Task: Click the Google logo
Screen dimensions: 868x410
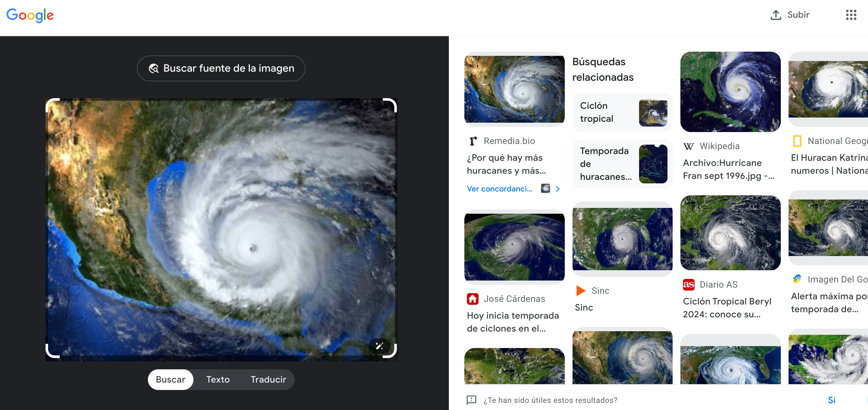Action: coord(30,15)
